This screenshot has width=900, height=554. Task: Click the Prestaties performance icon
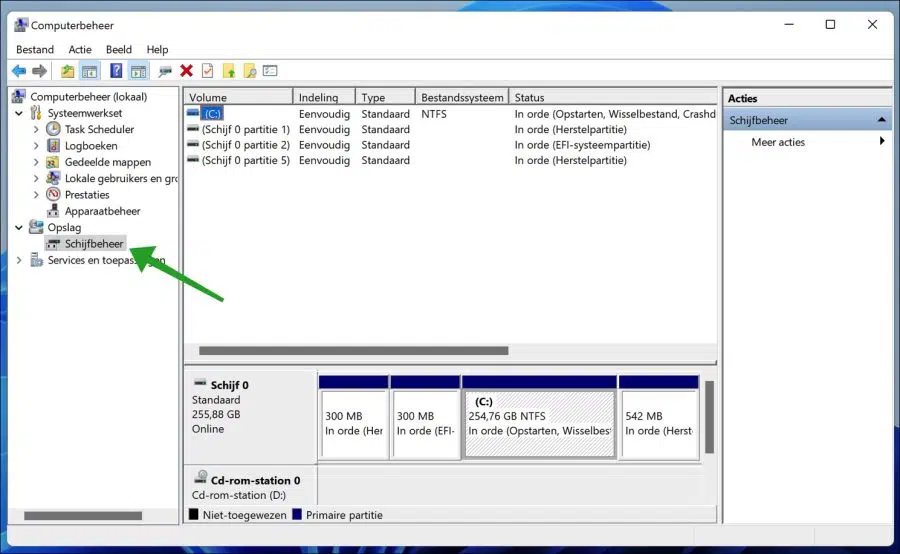point(53,194)
